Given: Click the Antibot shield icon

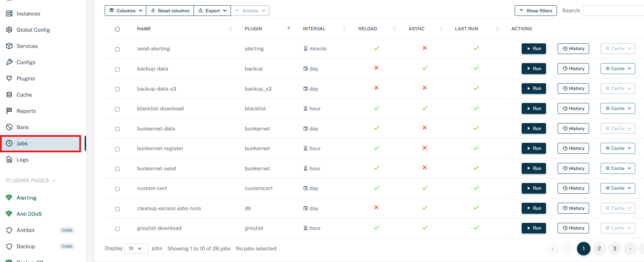Looking at the screenshot, I should tap(9, 230).
